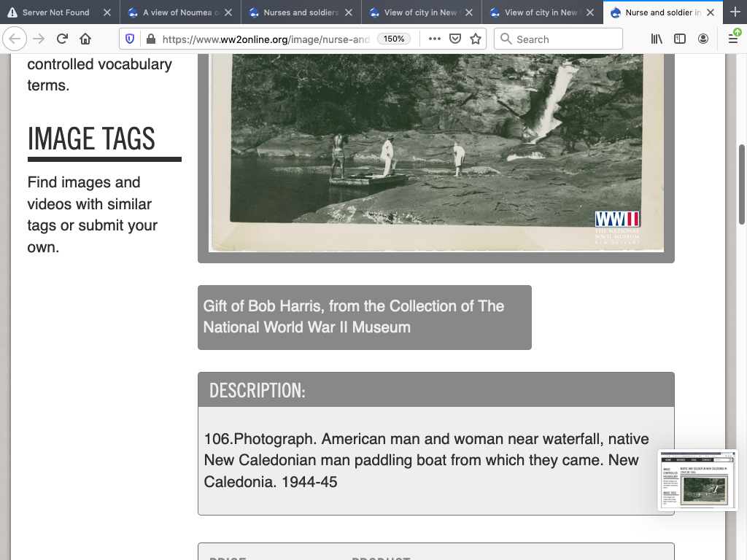Save page to Pocket

[x=455, y=39]
